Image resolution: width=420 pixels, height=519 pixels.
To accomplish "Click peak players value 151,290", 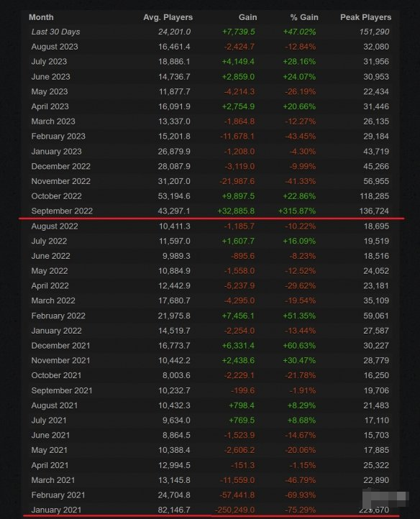I will [374, 32].
